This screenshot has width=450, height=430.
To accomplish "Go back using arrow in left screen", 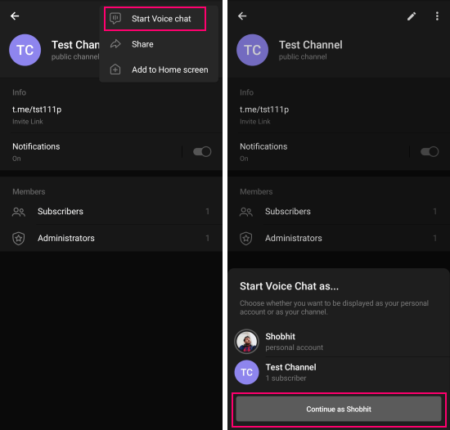I will point(15,16).
